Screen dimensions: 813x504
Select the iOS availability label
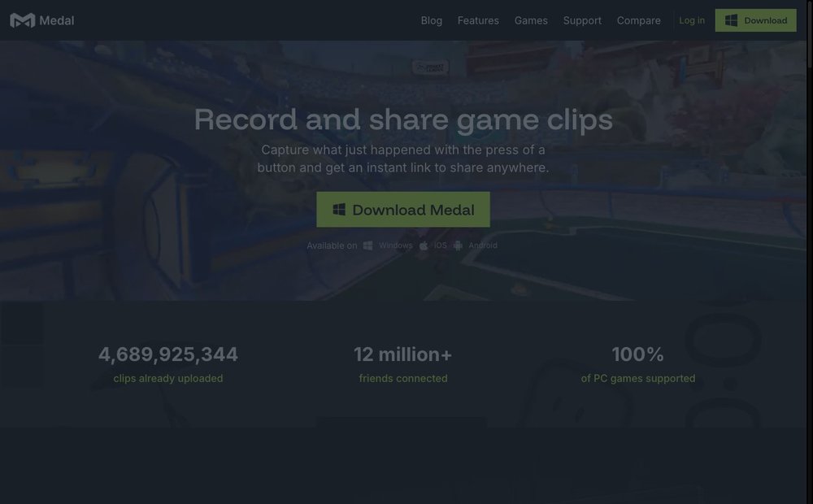(440, 245)
